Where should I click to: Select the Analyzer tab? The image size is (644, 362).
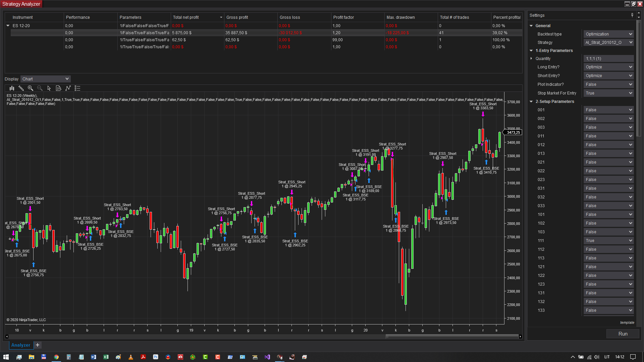click(20, 345)
